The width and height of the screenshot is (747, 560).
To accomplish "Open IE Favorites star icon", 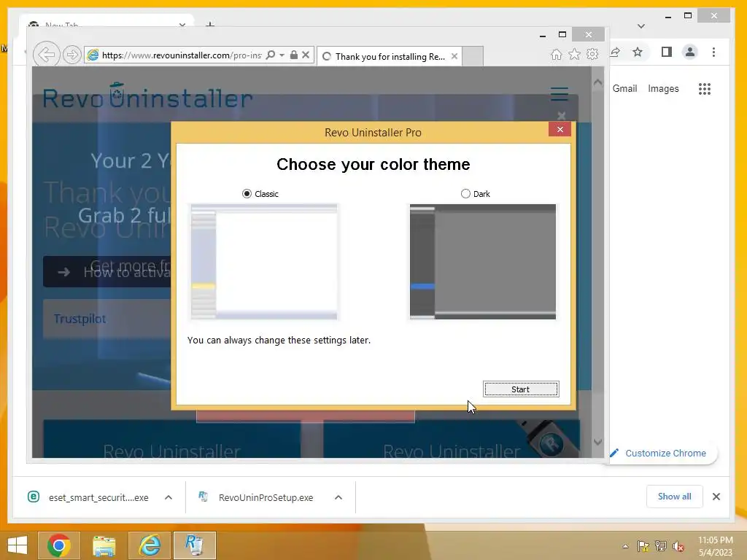I will (x=575, y=54).
